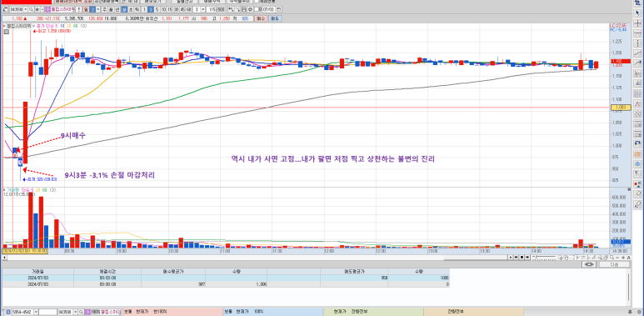
Task: Click the red 매수 buy button
Action: [x=261, y=18]
